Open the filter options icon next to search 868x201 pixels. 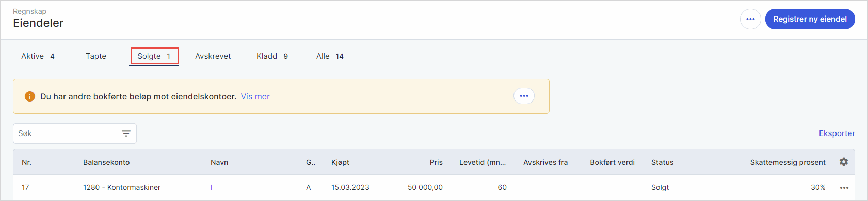point(126,133)
